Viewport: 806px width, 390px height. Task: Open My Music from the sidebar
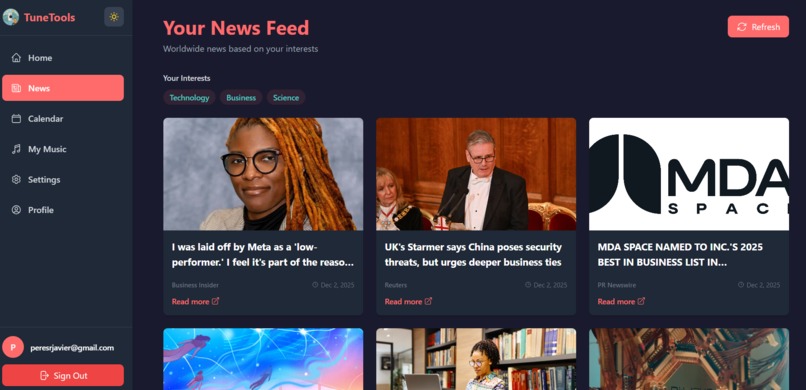click(63, 149)
